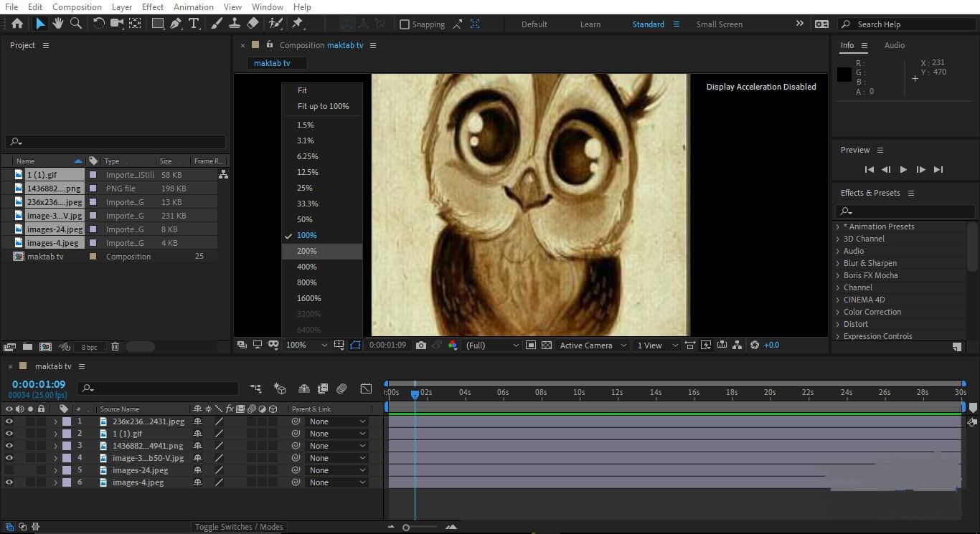Screen dimensions: 980x534
Task: Click the Take Snapshot camera icon
Action: click(421, 345)
